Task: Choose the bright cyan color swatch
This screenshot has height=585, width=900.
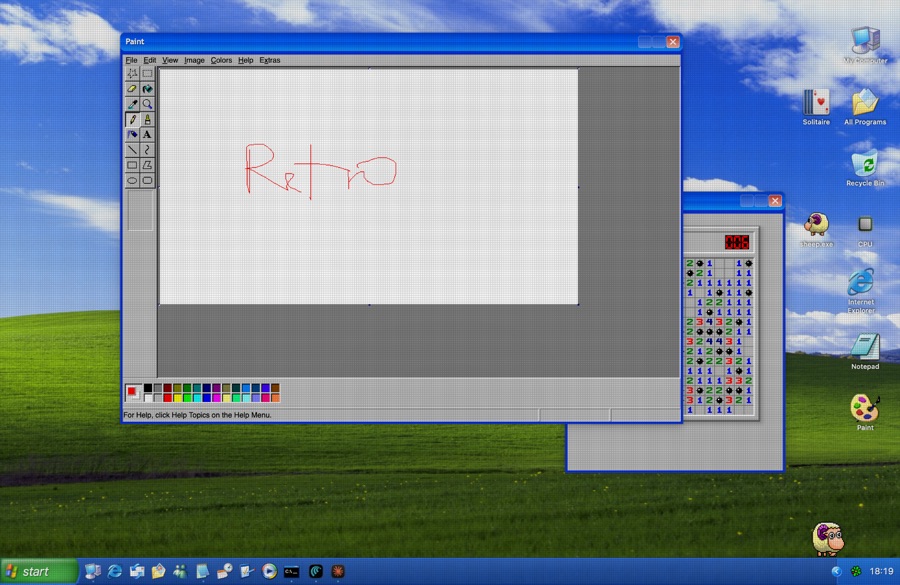Action: (x=197, y=398)
